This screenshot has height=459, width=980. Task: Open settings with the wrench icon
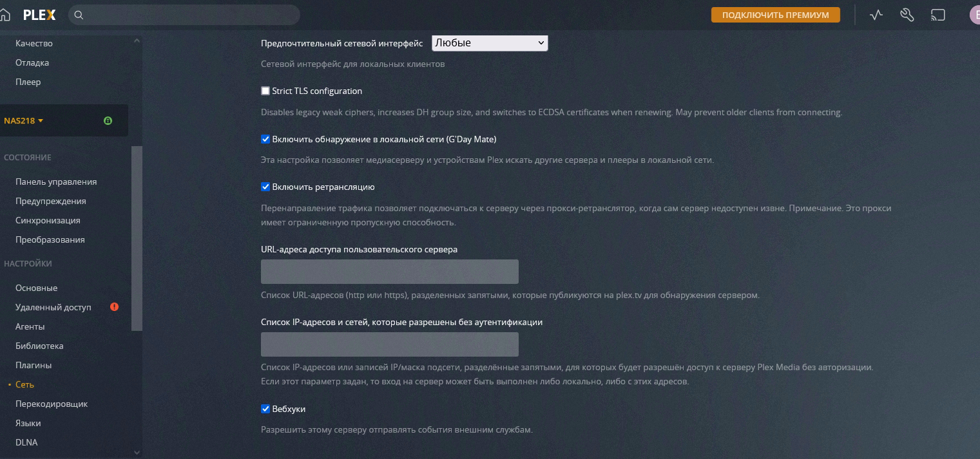pos(907,15)
